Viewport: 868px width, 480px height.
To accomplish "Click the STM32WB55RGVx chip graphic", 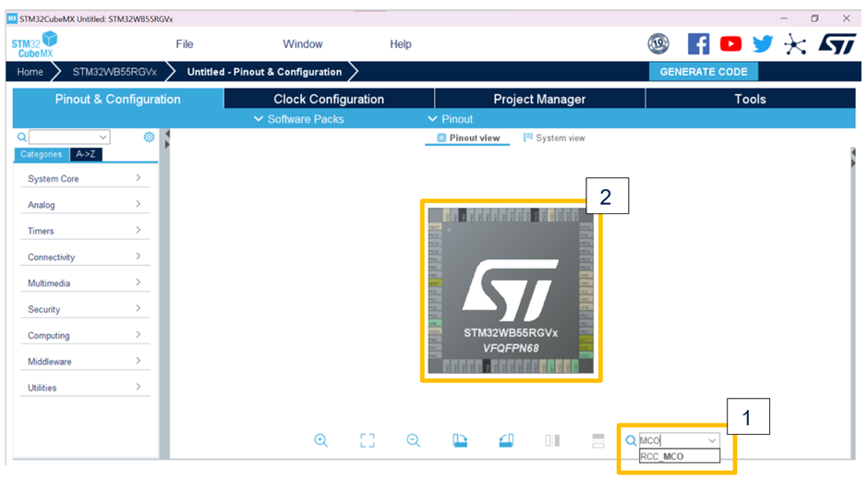I will (x=511, y=291).
